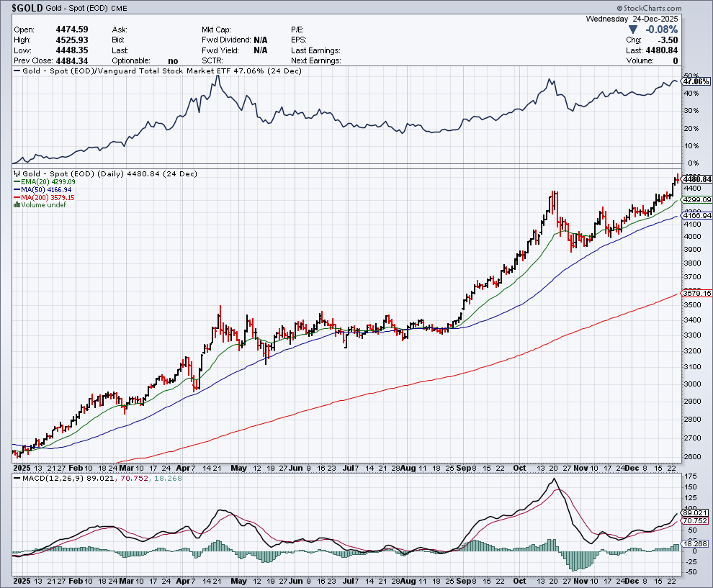Click the green EMA(20) line marker
The image size is (713, 588).
pos(17,182)
